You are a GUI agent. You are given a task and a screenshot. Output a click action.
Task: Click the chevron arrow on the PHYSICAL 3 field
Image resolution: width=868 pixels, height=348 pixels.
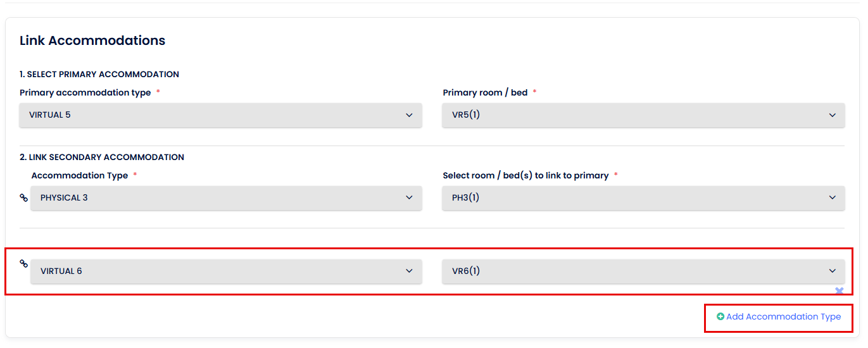[409, 198]
